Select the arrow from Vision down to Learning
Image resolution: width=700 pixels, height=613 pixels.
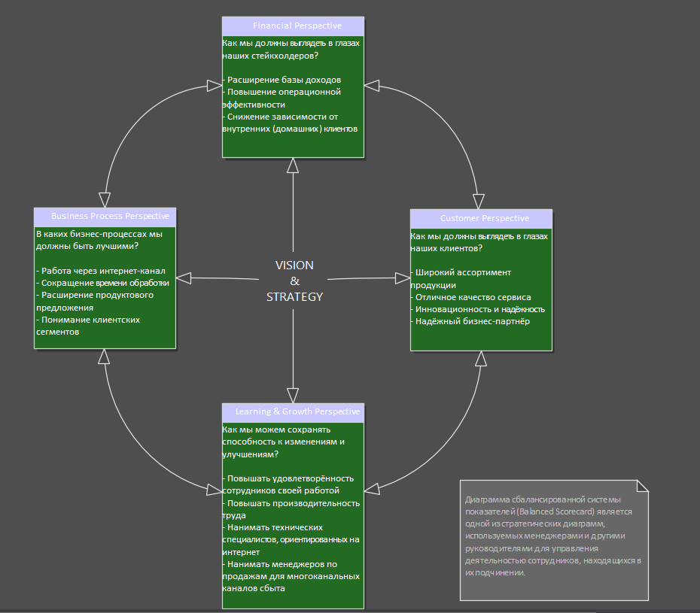pos(293,354)
